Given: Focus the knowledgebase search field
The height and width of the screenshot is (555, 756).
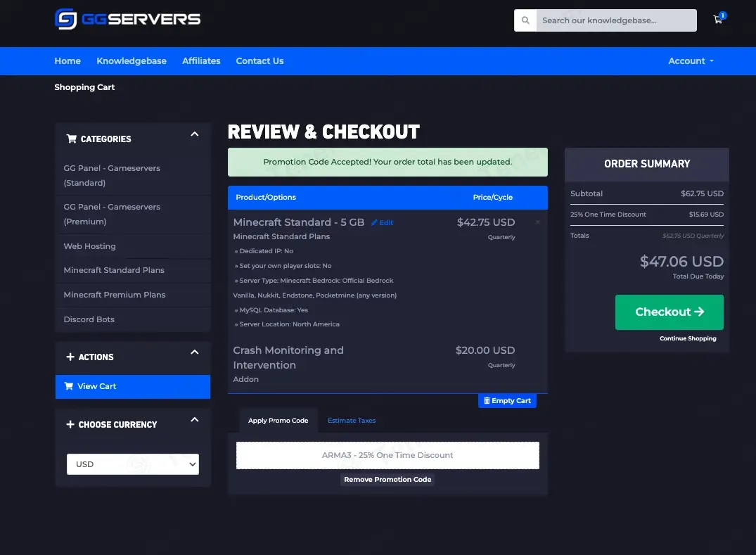Looking at the screenshot, I should tap(616, 20).
